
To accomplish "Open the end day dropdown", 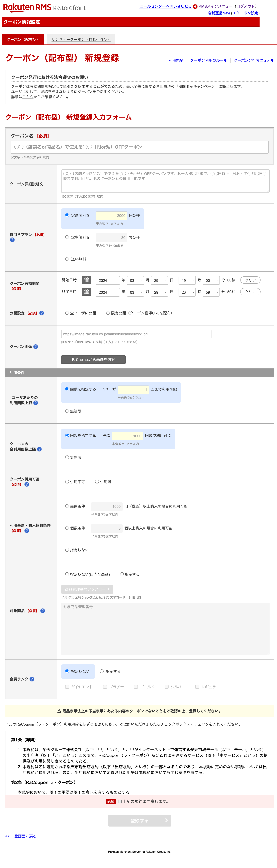I will [x=160, y=292].
